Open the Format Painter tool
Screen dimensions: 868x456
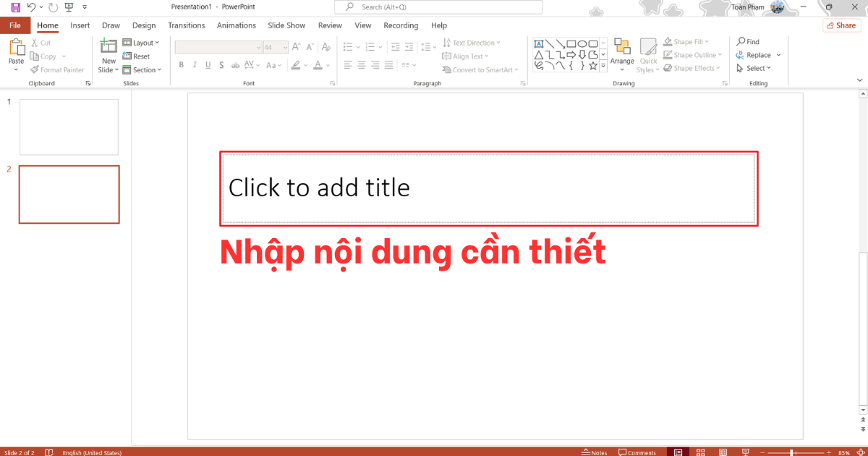tap(57, 69)
